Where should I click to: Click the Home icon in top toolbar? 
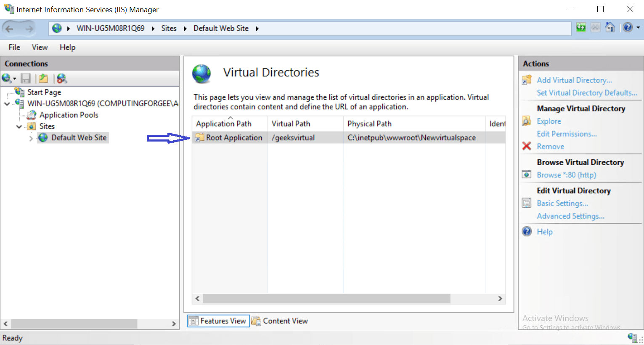point(610,27)
